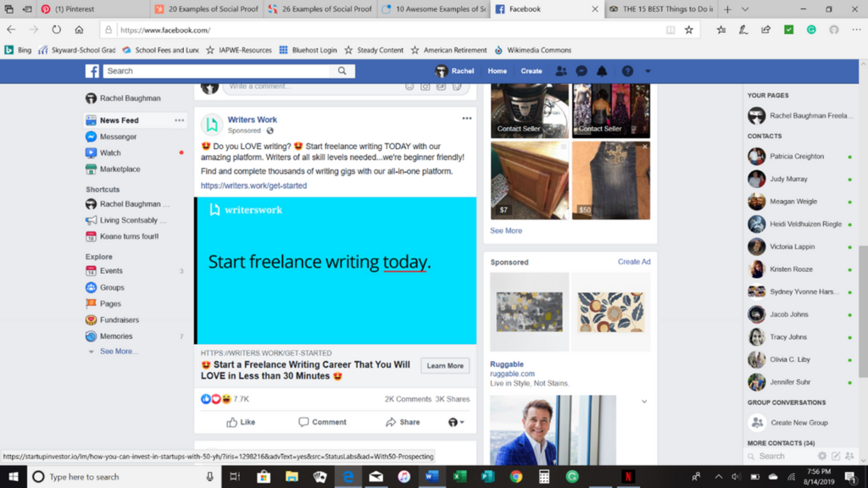This screenshot has width=868, height=488.
Task: Open Bluehost Login bookmark
Action: pyautogui.click(x=308, y=50)
